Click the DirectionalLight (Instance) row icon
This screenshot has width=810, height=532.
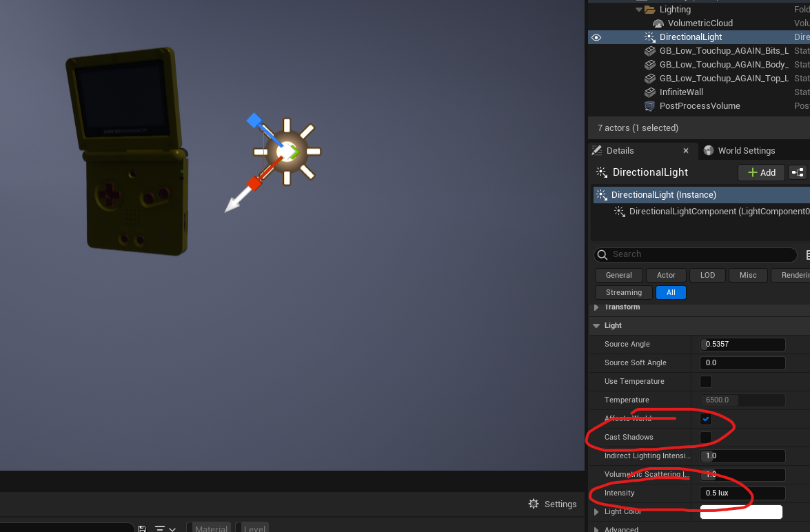coord(601,195)
